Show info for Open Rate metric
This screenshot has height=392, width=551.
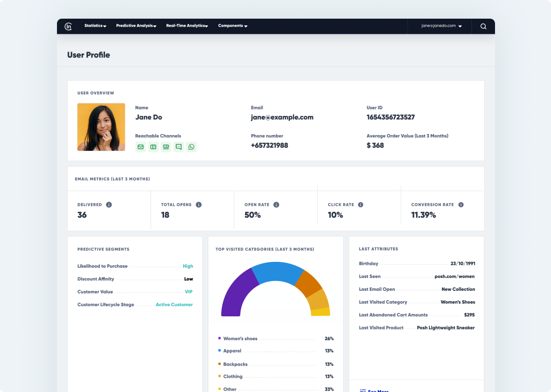[276, 205]
